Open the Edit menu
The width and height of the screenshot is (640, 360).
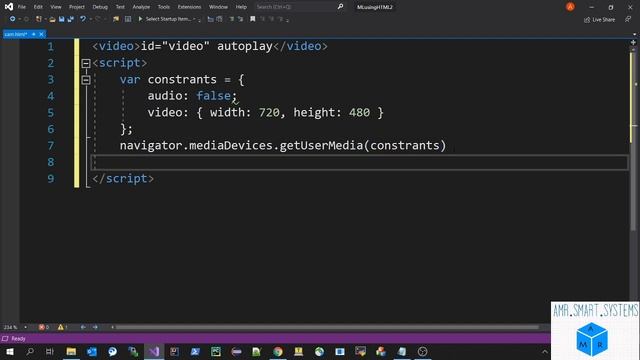(x=38, y=7)
